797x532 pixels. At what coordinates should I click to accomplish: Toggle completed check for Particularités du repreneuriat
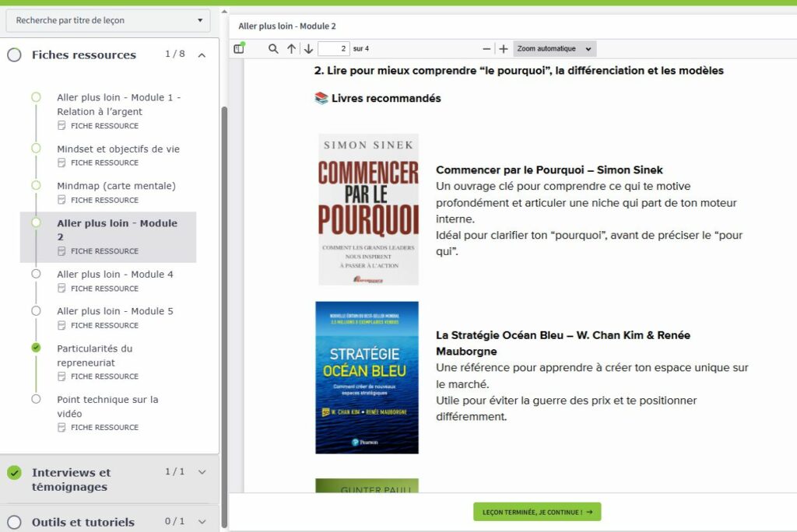[36, 348]
